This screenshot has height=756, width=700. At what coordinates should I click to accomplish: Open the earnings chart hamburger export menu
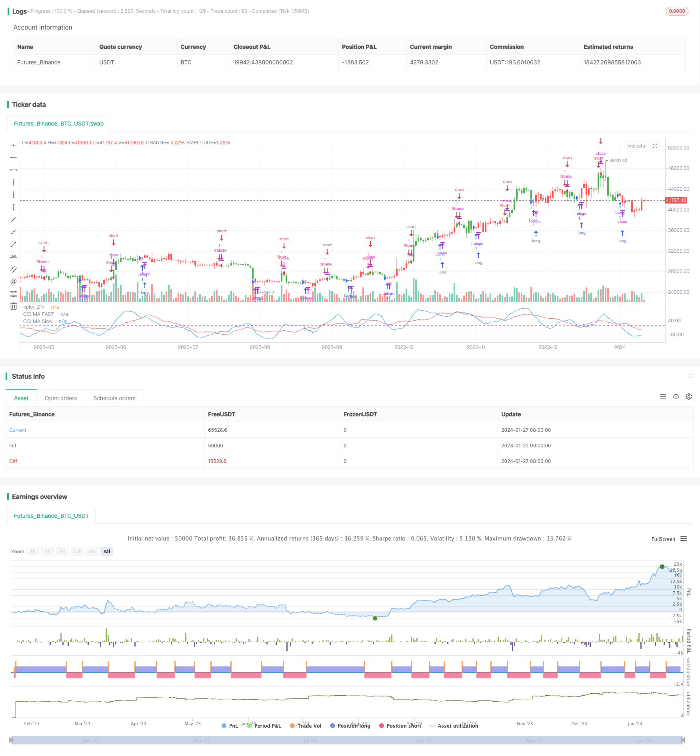[684, 539]
